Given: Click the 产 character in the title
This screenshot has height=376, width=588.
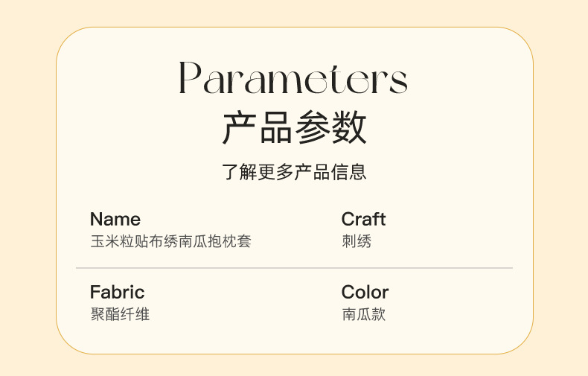Looking at the screenshot, I should click(x=239, y=127).
